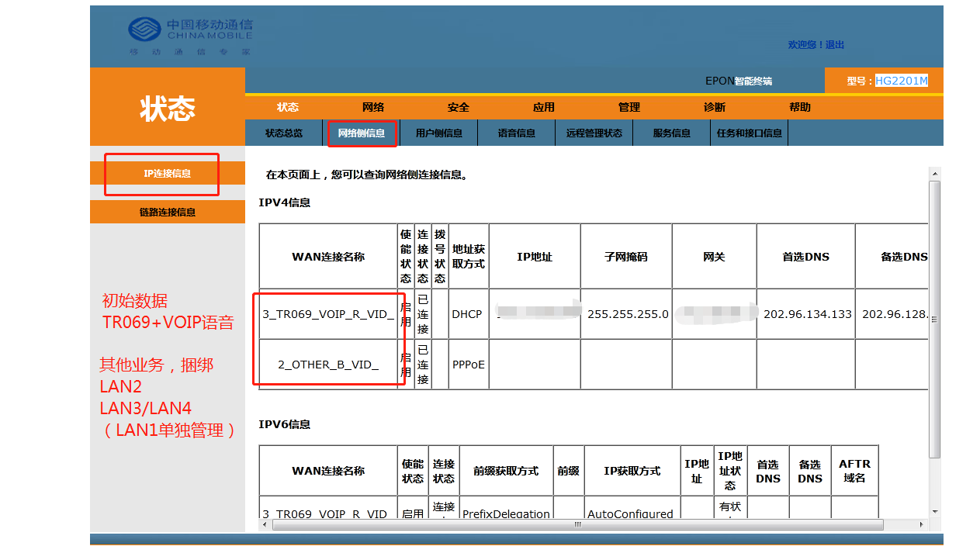Switch to the 网络侧信息 tab
This screenshot has height=560, width=980.
362,133
